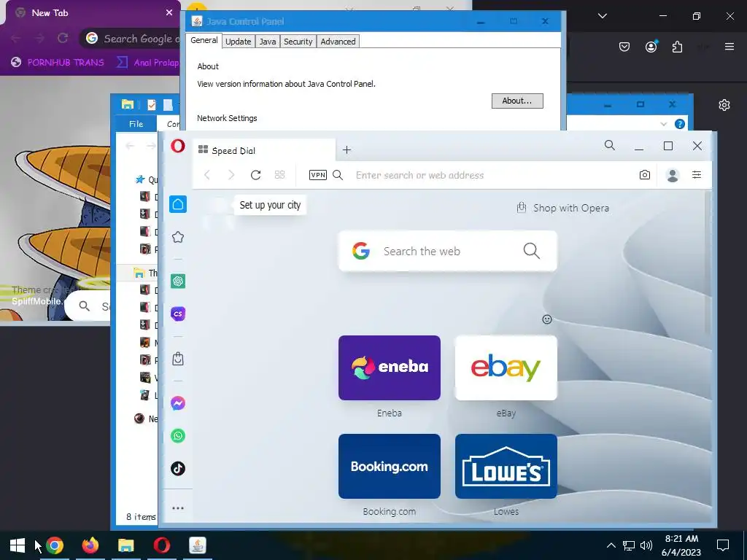The image size is (747, 560).
Task: Open the Firefox new tab settings gear
Action: click(x=724, y=105)
